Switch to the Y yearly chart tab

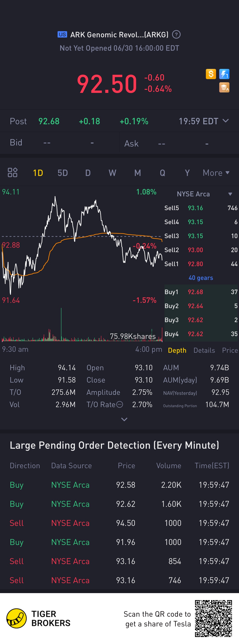pyautogui.click(x=187, y=173)
